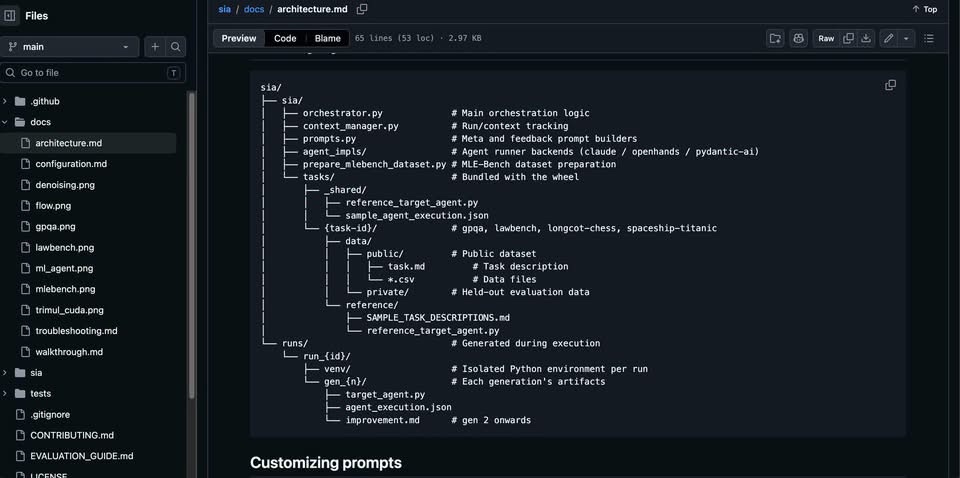The width and height of the screenshot is (960, 478).
Task: Copy raw file contents icon
Action: [849, 39]
